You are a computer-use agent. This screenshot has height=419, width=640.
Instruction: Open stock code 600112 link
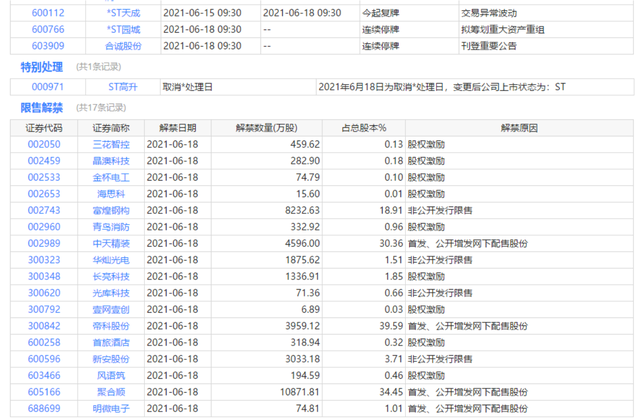click(x=48, y=13)
